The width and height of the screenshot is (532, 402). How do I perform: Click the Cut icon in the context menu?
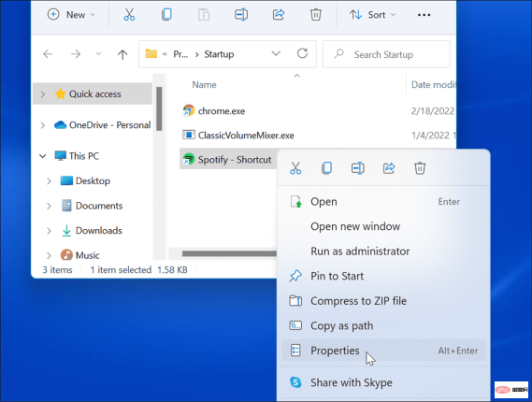(295, 168)
